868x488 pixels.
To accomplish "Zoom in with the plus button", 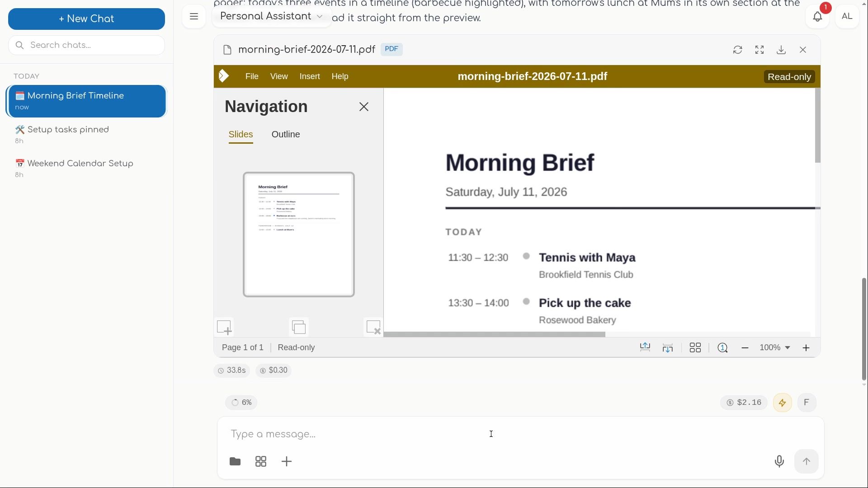I will coord(807,347).
